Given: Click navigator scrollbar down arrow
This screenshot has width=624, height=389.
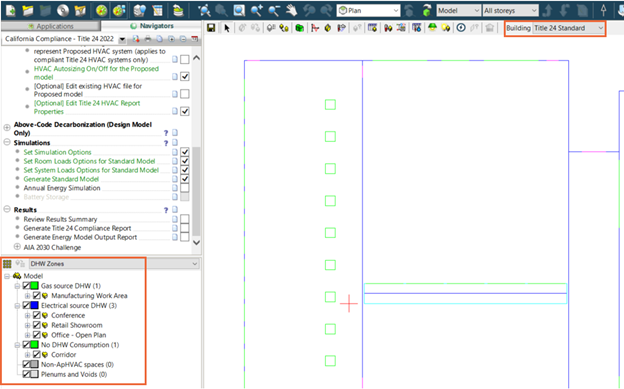Looking at the screenshot, I should coord(196,242).
